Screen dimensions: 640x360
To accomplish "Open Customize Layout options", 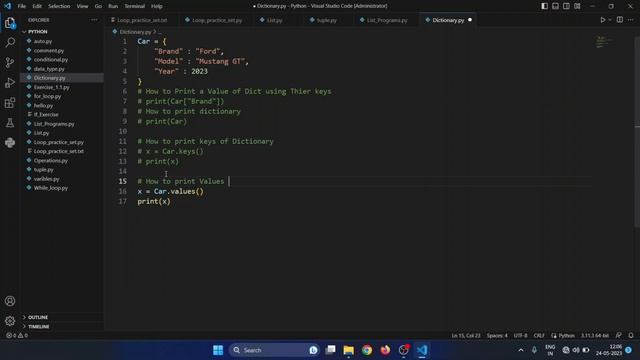I will click(578, 6).
